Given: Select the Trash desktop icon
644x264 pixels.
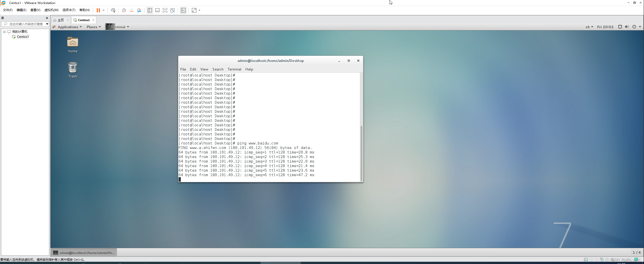Looking at the screenshot, I should coord(73,70).
